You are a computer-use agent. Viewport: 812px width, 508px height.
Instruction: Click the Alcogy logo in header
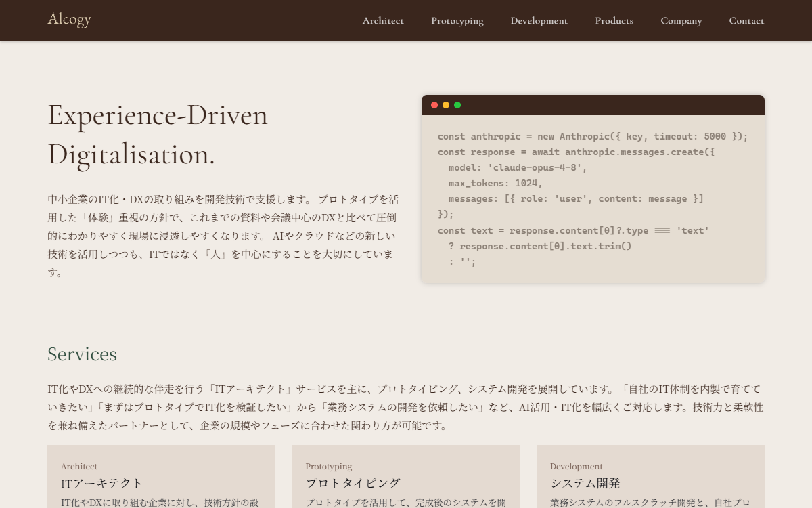[69, 20]
